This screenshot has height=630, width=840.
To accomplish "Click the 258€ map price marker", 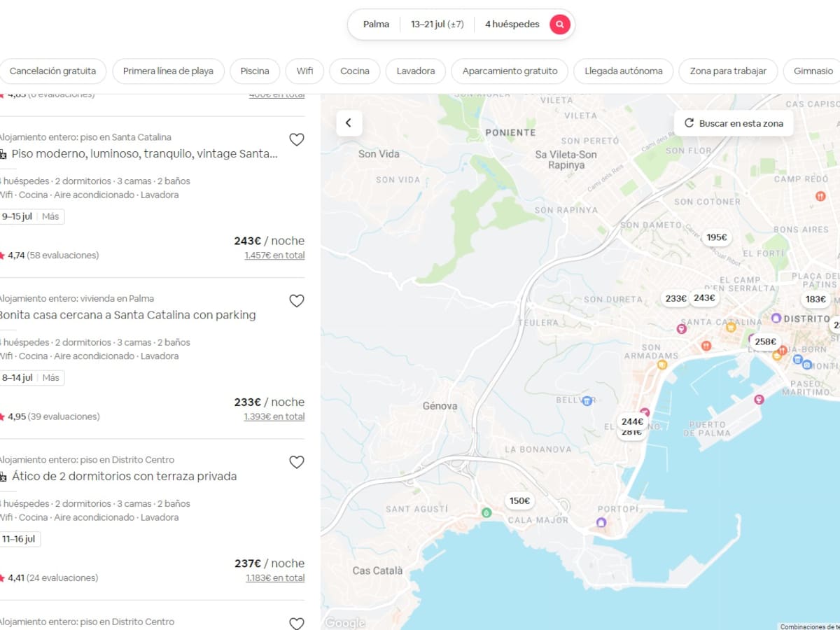I will (x=765, y=342).
